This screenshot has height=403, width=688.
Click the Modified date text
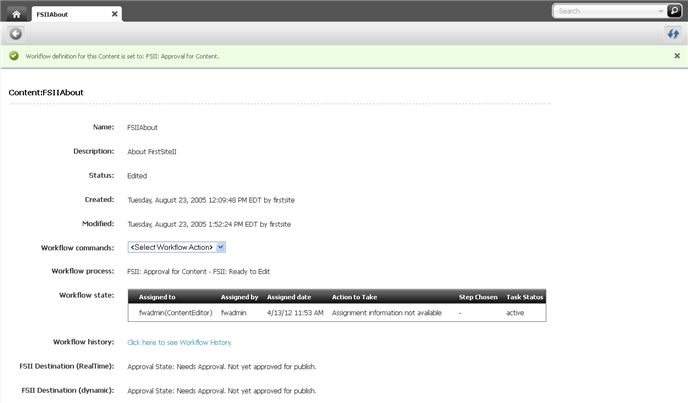tap(209, 224)
